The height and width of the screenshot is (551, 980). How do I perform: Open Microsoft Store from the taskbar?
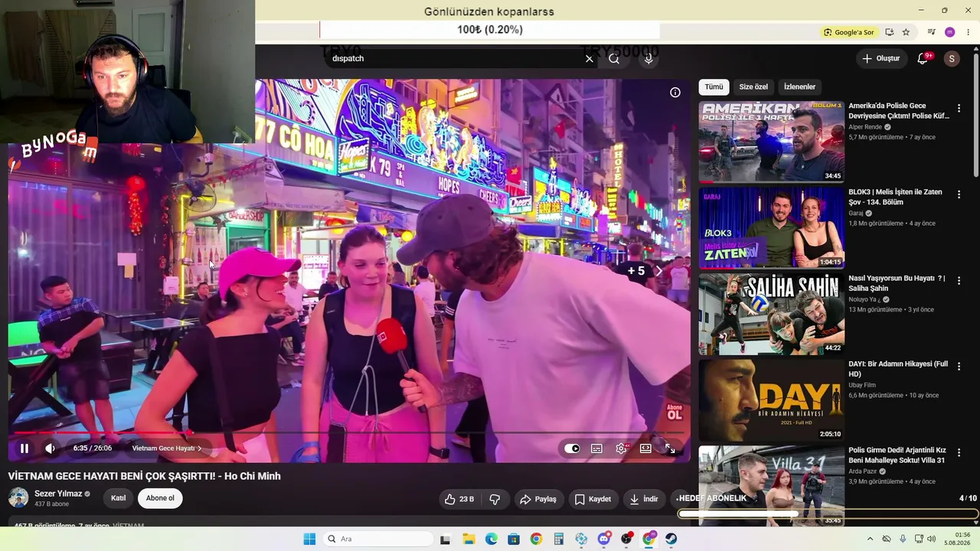click(x=514, y=539)
